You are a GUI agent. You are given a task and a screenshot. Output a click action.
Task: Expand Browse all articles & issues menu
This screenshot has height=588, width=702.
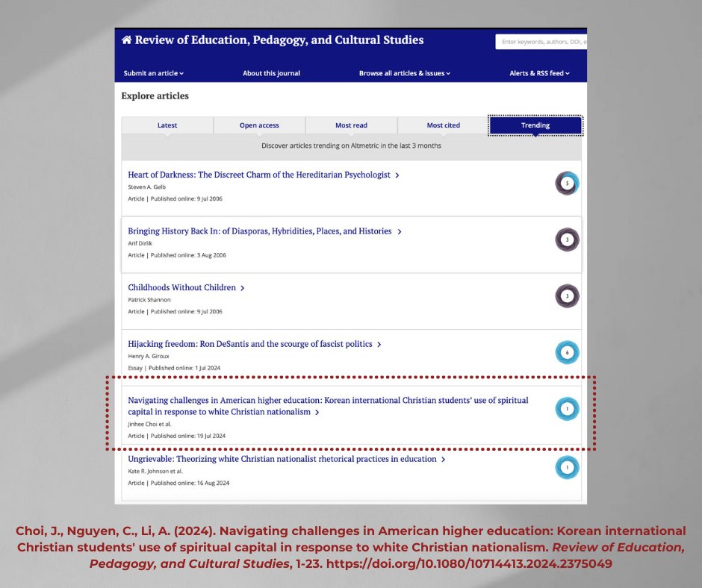(404, 73)
